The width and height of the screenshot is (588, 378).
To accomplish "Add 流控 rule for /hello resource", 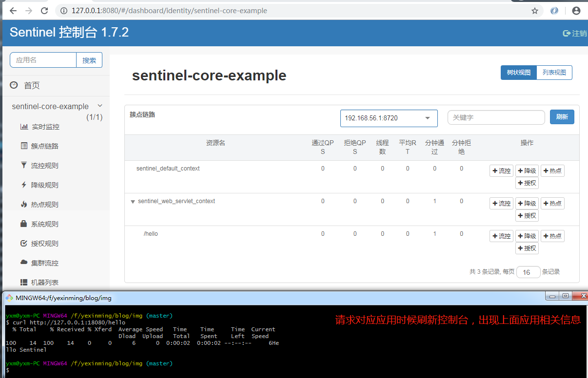I will [x=502, y=236].
